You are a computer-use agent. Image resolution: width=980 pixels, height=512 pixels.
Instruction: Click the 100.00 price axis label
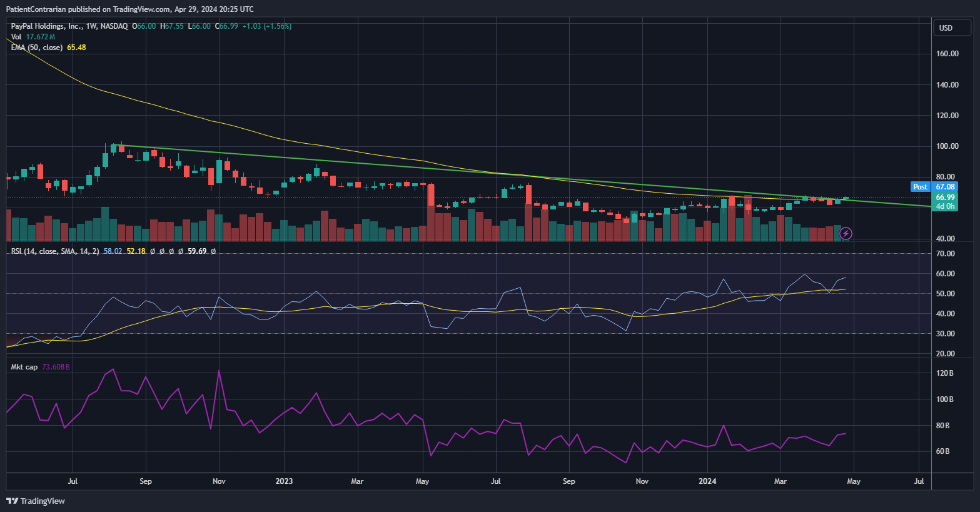tap(947, 146)
